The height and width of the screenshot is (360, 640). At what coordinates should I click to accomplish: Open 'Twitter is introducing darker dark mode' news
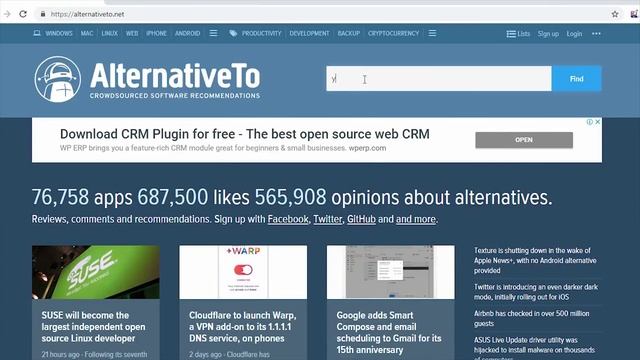click(x=536, y=292)
